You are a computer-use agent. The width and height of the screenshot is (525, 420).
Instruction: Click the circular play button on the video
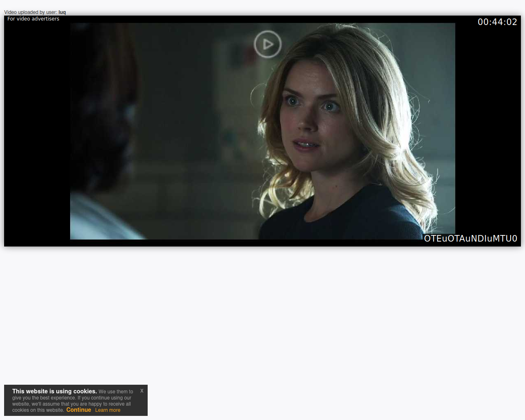[x=268, y=44]
